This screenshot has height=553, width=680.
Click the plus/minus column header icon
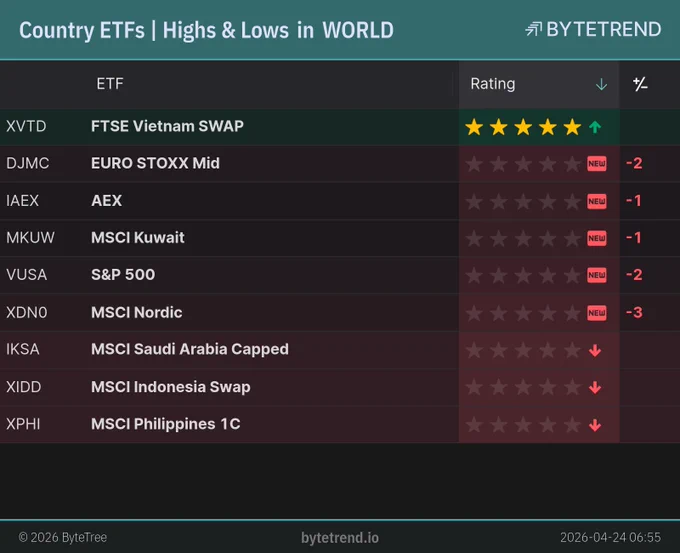[640, 84]
